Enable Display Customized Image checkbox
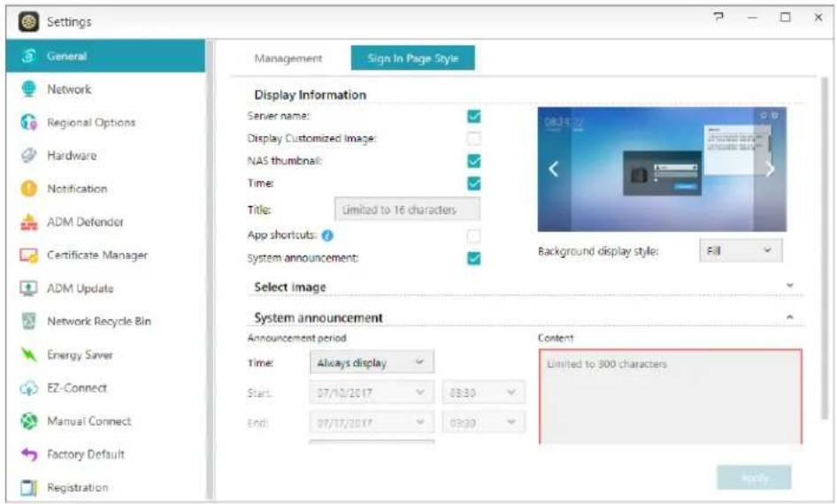 coord(473,138)
